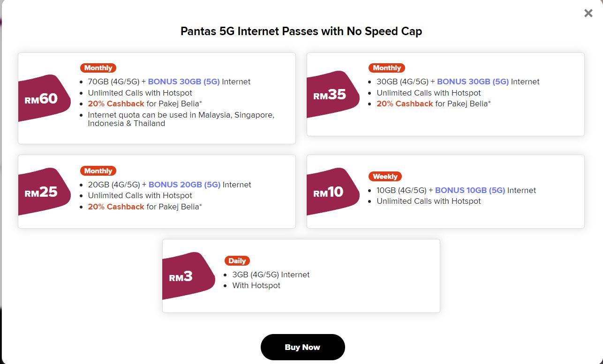The height and width of the screenshot is (364, 603).
Task: Click BONUS 10GB (5G) in weekly pass
Action: (x=470, y=190)
